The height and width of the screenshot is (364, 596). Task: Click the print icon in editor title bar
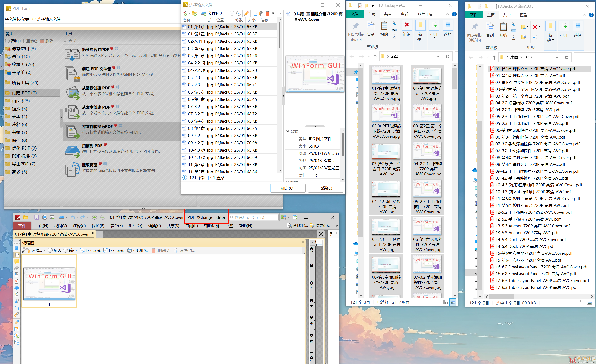point(44,217)
